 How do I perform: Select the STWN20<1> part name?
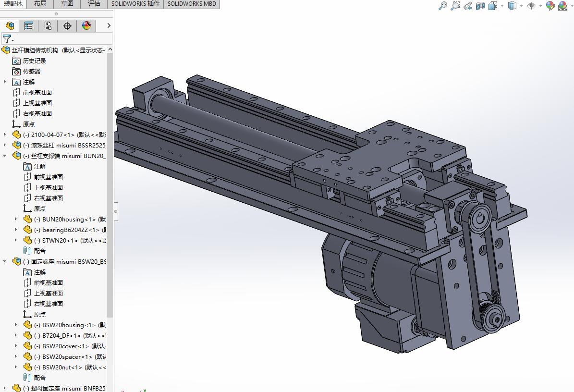[60, 241]
